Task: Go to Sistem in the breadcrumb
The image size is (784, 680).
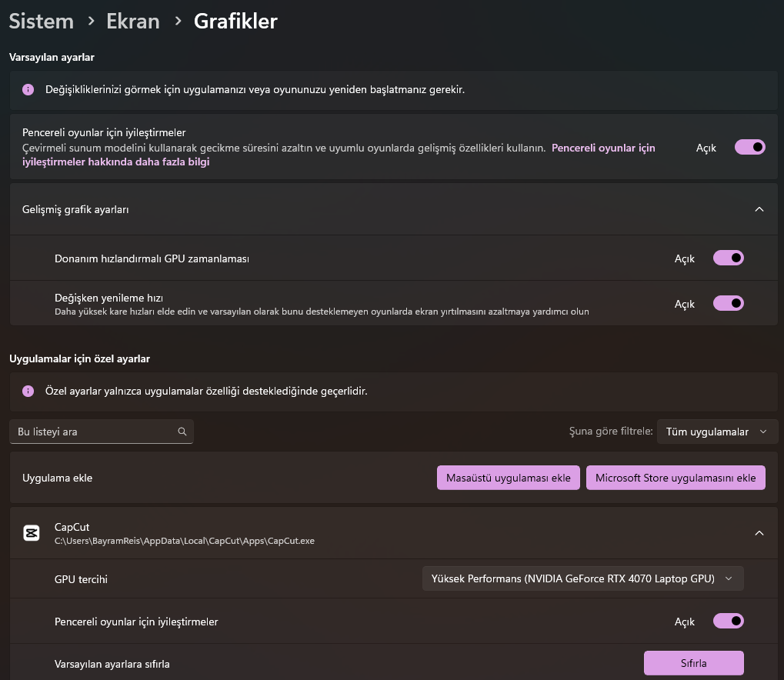Action: click(x=42, y=21)
